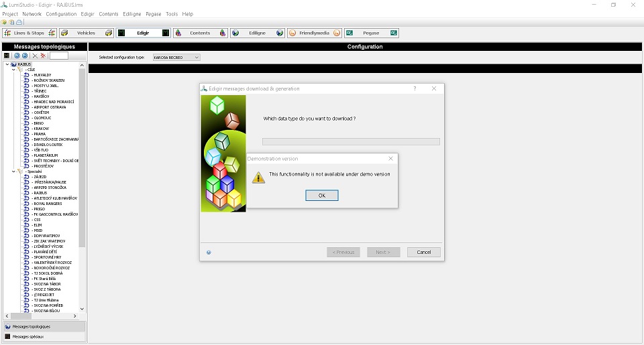The height and width of the screenshot is (345, 644).
Task: Close the Demonstration version dialog
Action: (390, 158)
